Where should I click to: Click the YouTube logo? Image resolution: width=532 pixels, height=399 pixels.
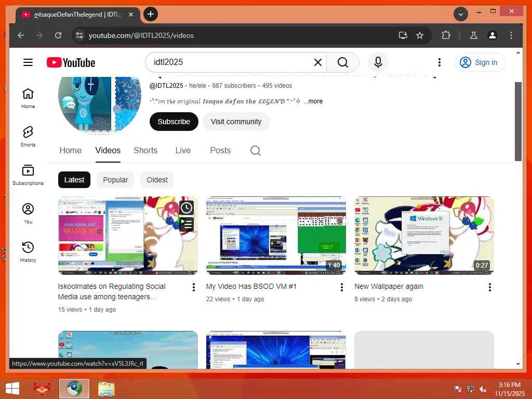(71, 62)
